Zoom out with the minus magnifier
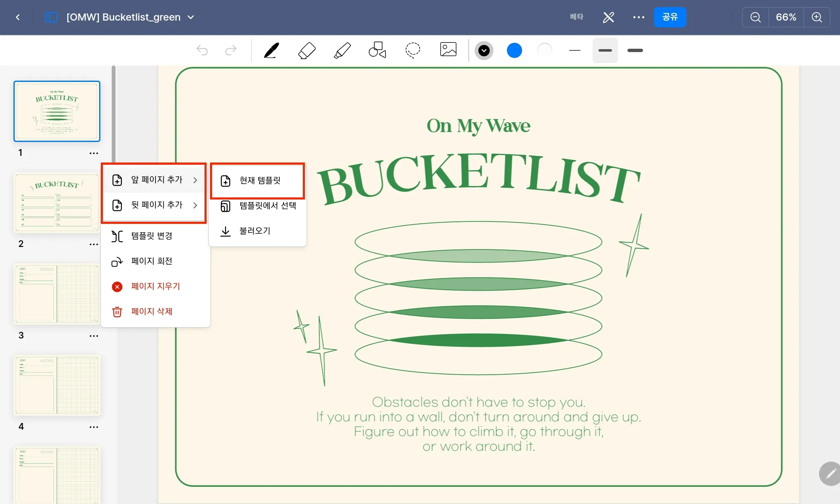This screenshot has width=840, height=504. click(755, 17)
